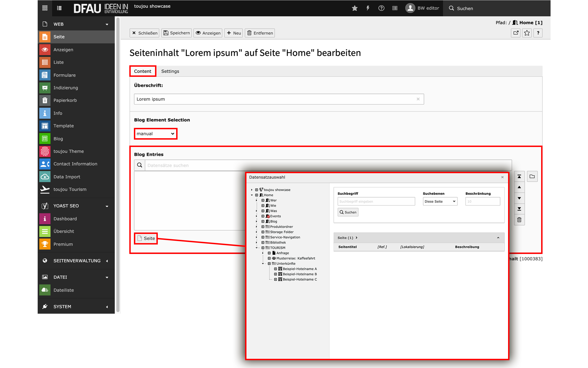Screen dimensions: 588x368
Task: Collapse the Home tree node
Action: pyautogui.click(x=252, y=195)
